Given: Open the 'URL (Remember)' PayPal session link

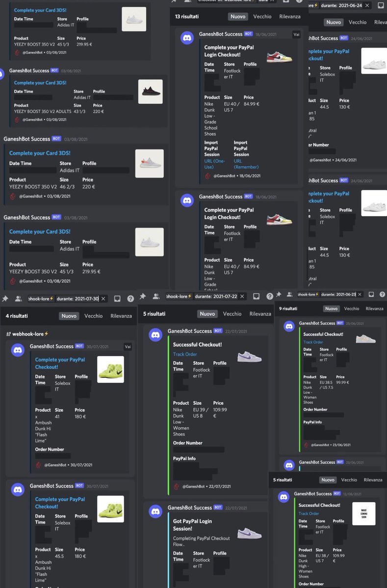Looking at the screenshot, I should [246, 164].
